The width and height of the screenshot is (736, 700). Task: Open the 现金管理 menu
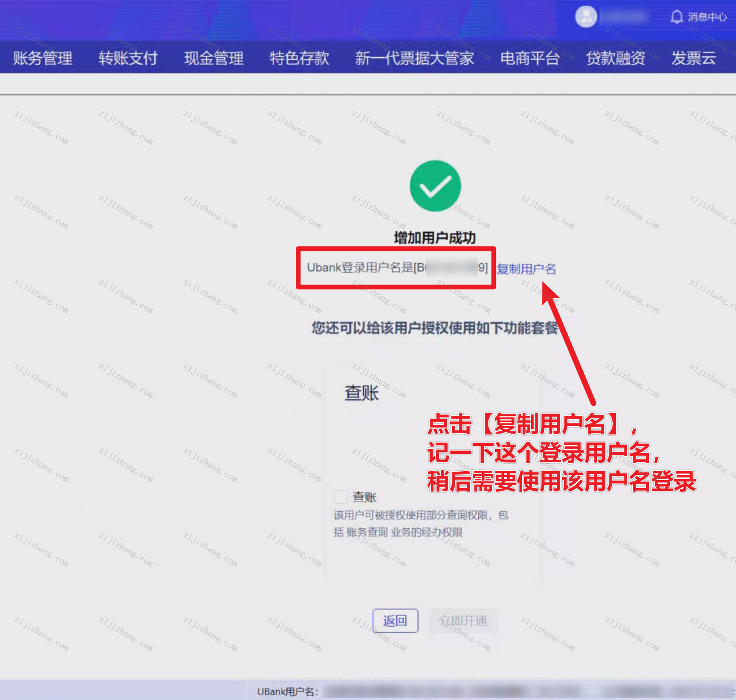pyautogui.click(x=214, y=58)
